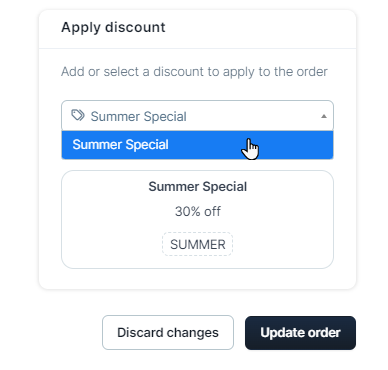The width and height of the screenshot is (388, 370).
Task: Click the Apply discount panel heading
Action: tap(113, 27)
